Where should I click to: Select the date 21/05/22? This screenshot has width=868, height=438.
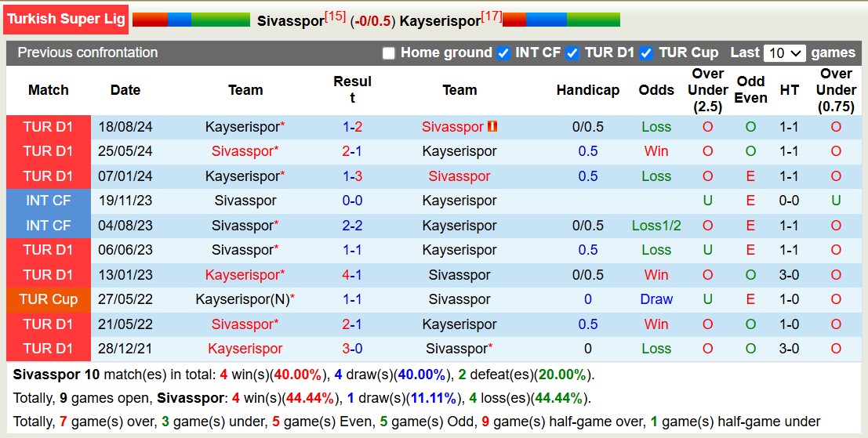pos(125,324)
